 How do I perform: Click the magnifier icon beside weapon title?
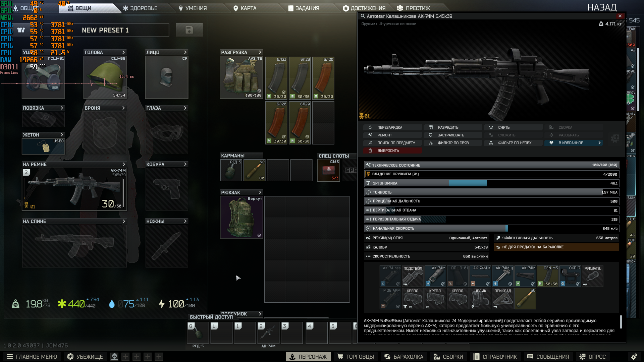point(363,16)
